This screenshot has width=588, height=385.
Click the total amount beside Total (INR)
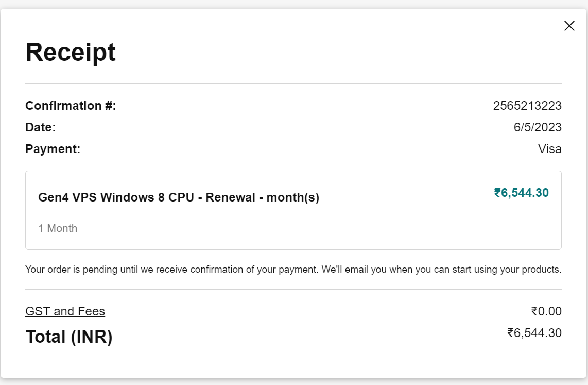pyautogui.click(x=534, y=333)
